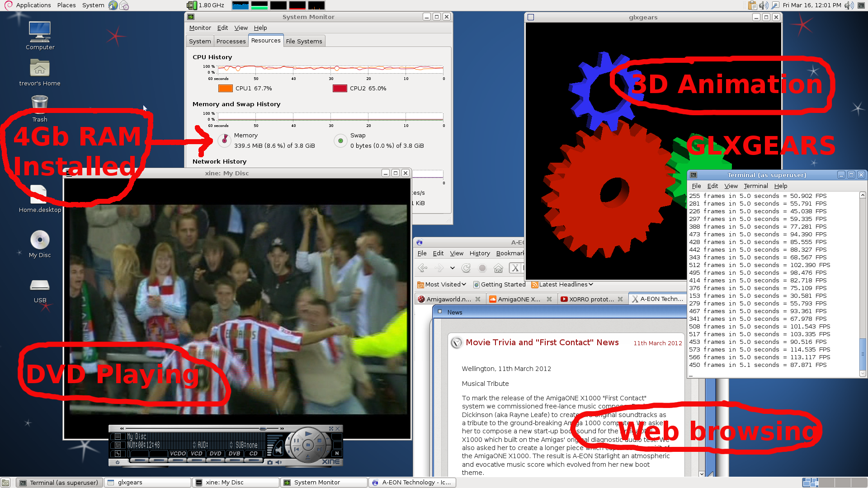
Task: Switch to the Processes tab
Action: 231,41
